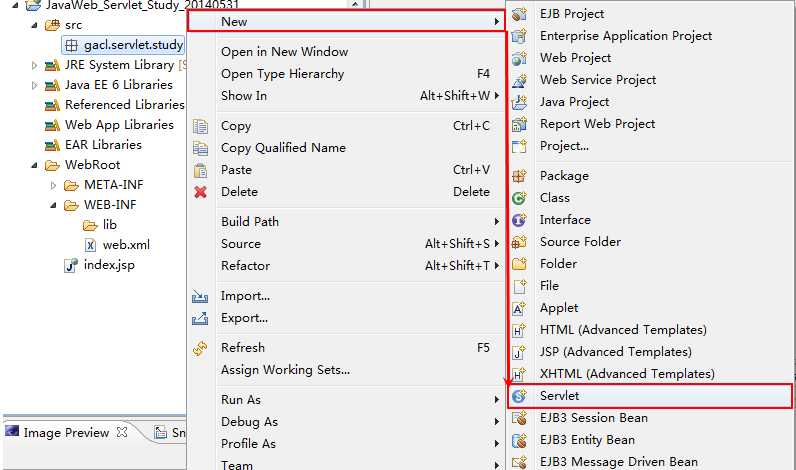Expand the JRE System Library node

pos(34,65)
